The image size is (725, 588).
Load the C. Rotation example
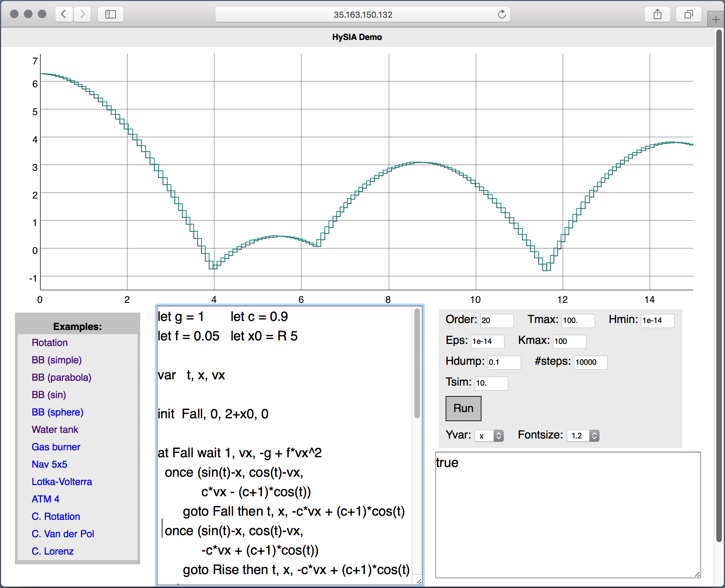[x=56, y=516]
